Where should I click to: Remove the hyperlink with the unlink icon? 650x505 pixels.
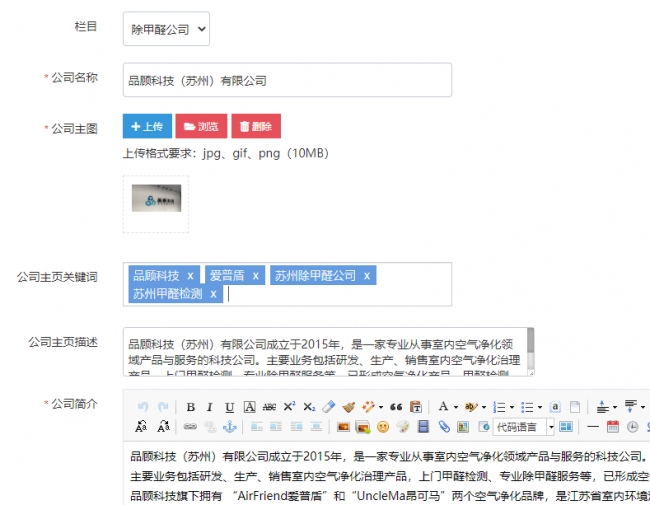point(210,427)
